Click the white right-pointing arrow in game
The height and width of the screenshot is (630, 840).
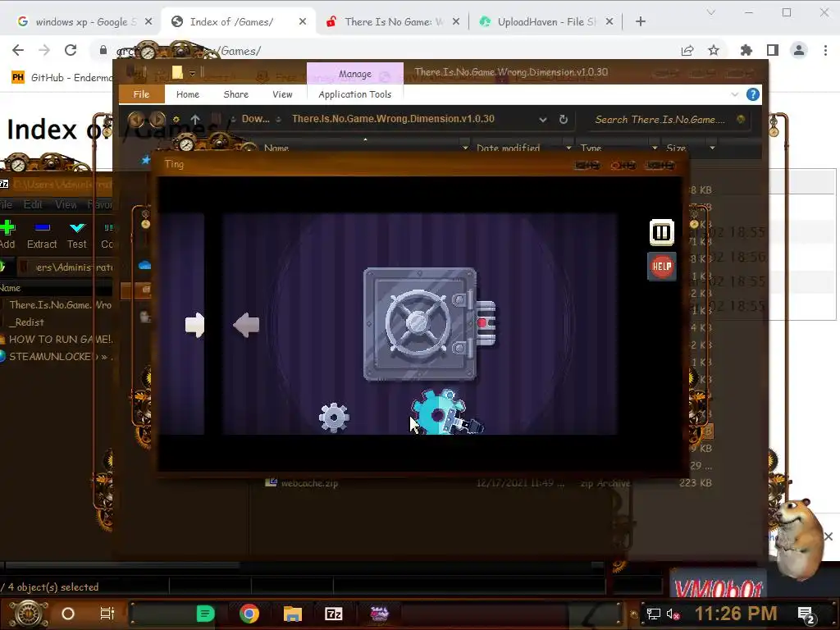pos(194,325)
